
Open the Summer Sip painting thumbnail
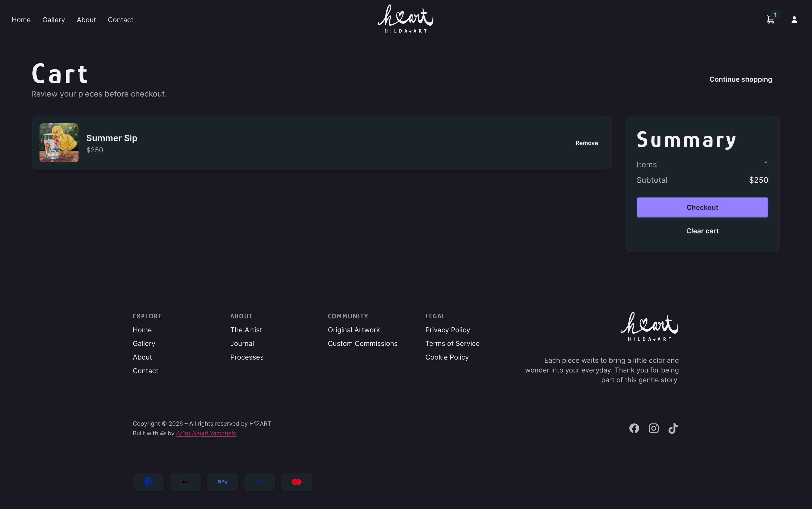pos(59,143)
